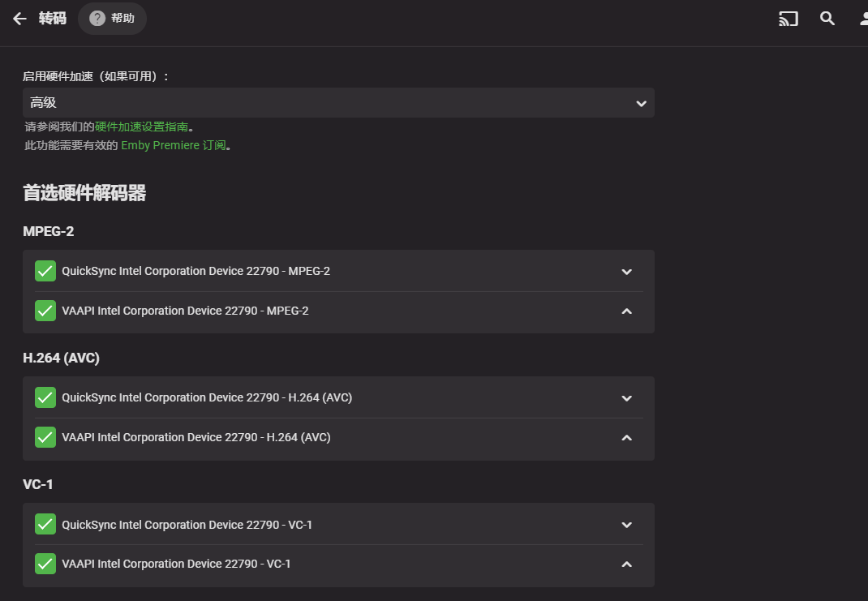Viewport: 868px width, 601px height.
Task: Move QuickSync MPEG-2 decoder down
Action: click(x=626, y=272)
